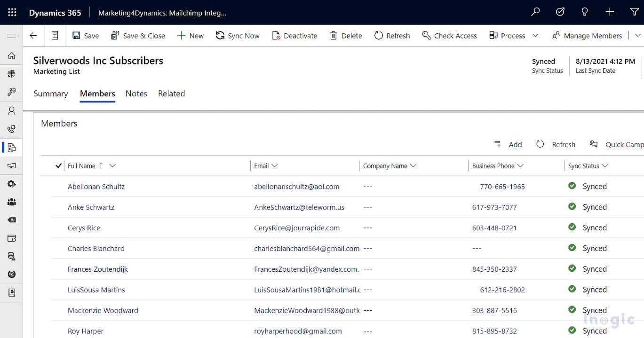
Task: Switch to the Summary tab
Action: pos(50,94)
